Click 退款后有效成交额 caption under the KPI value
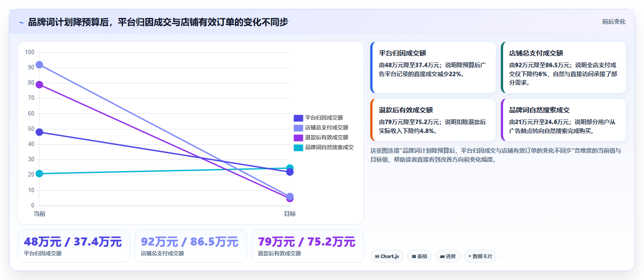 (279, 254)
